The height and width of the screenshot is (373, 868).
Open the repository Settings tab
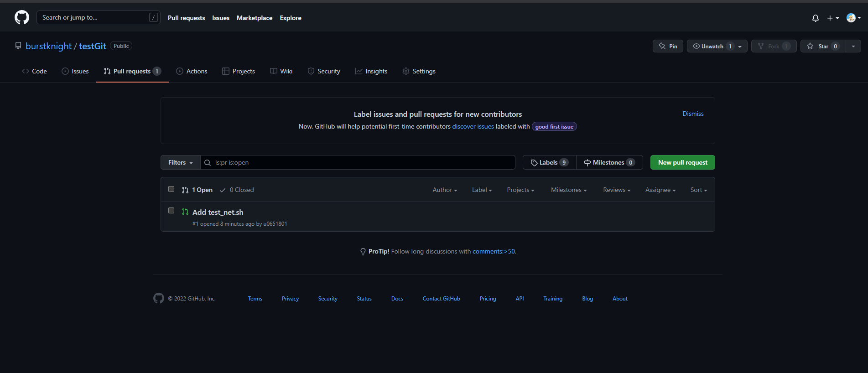pyautogui.click(x=419, y=71)
